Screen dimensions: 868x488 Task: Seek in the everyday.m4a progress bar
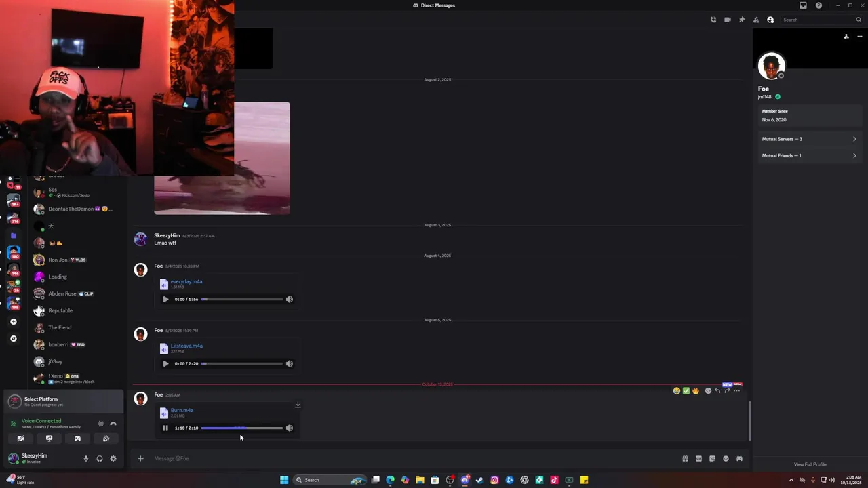point(242,300)
